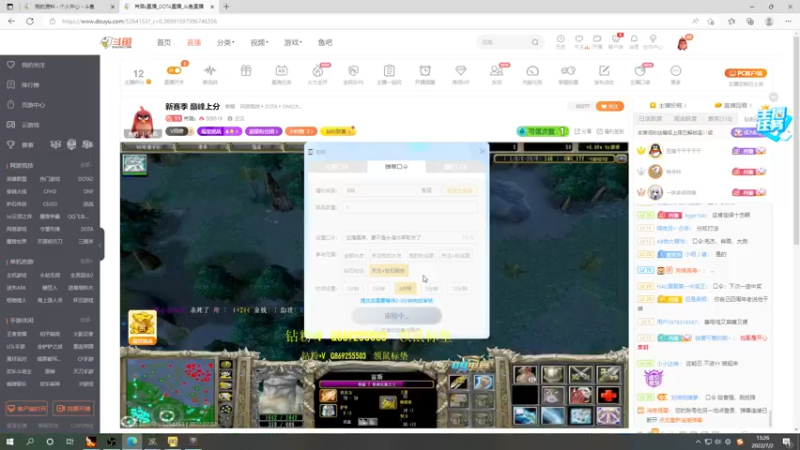Expand 全部 in the 网游竞技 sidebar section
This screenshot has height=450, width=800.
point(86,165)
